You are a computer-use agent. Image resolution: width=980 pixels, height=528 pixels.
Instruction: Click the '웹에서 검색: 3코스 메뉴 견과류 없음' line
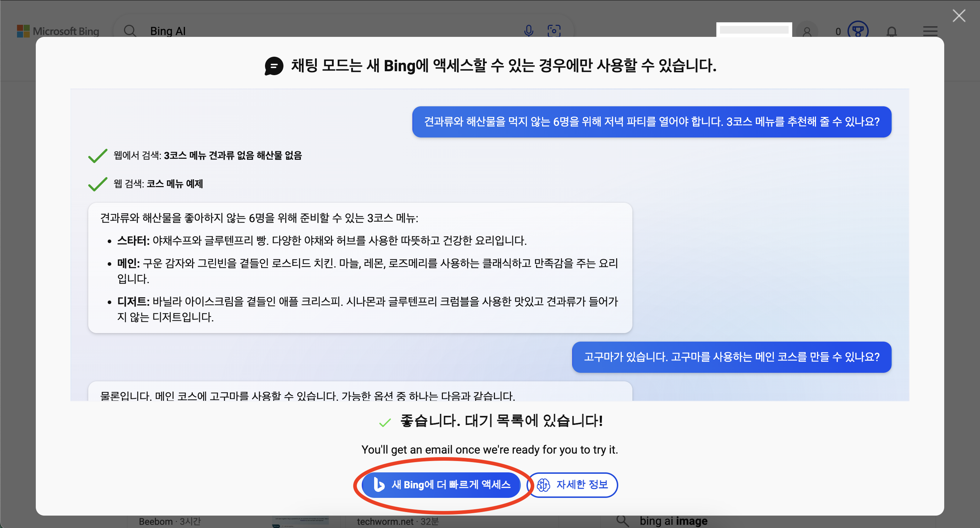(x=208, y=155)
